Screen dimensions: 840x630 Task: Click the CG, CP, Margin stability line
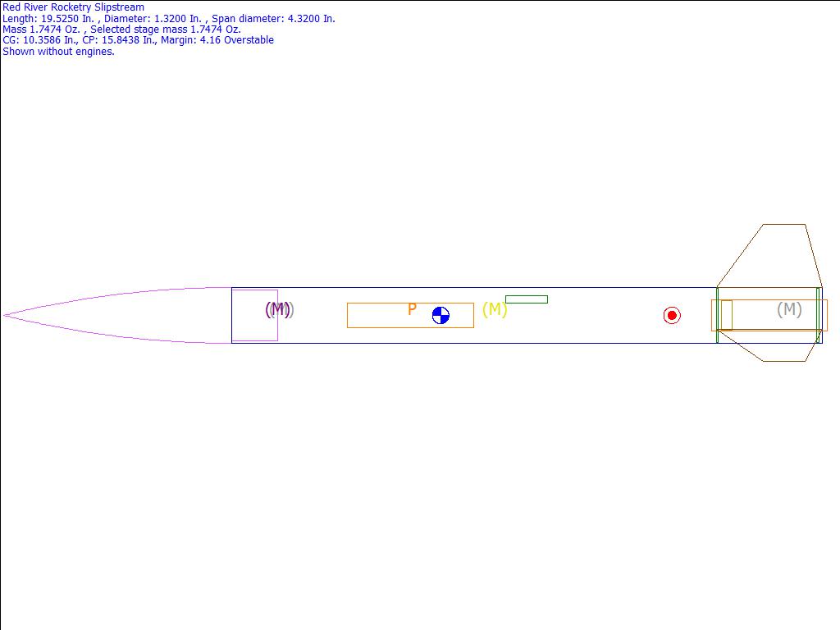pyautogui.click(x=138, y=40)
